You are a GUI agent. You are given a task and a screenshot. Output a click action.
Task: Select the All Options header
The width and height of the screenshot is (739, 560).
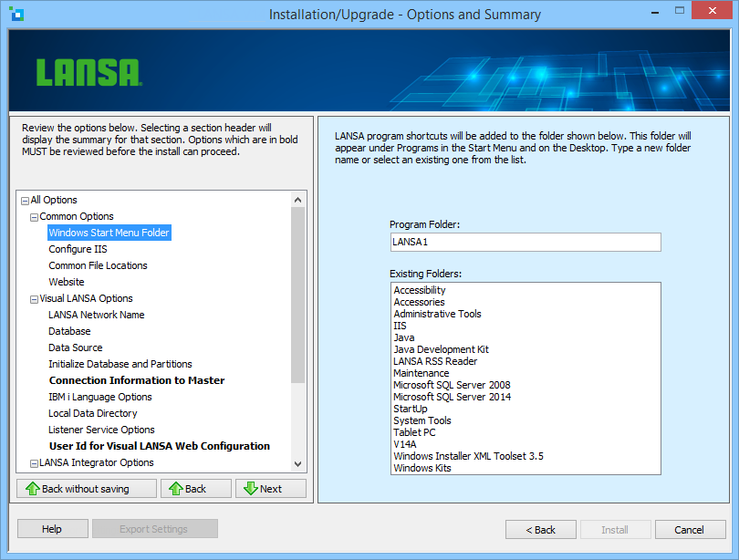point(54,200)
